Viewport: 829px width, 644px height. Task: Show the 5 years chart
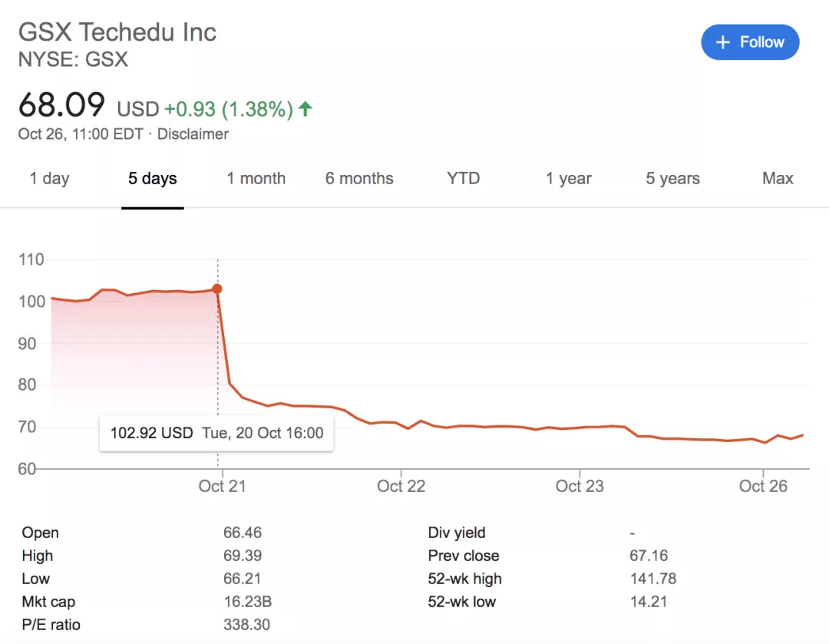pyautogui.click(x=672, y=179)
